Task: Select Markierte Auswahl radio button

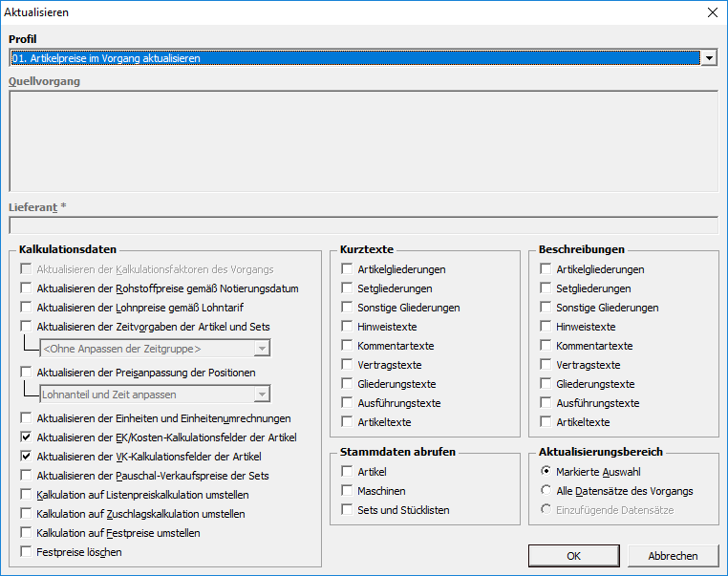Action: click(546, 472)
